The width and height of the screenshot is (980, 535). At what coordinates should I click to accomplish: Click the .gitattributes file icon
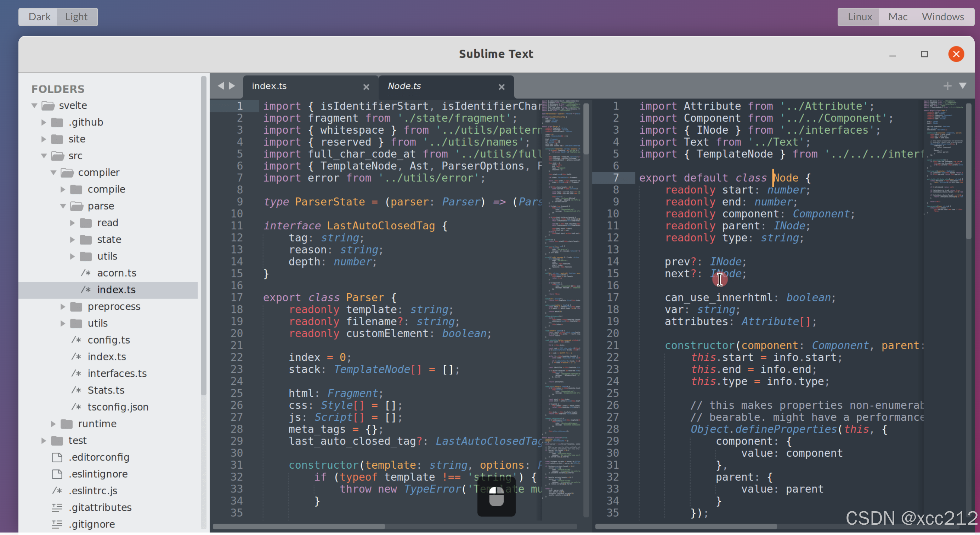pyautogui.click(x=57, y=507)
